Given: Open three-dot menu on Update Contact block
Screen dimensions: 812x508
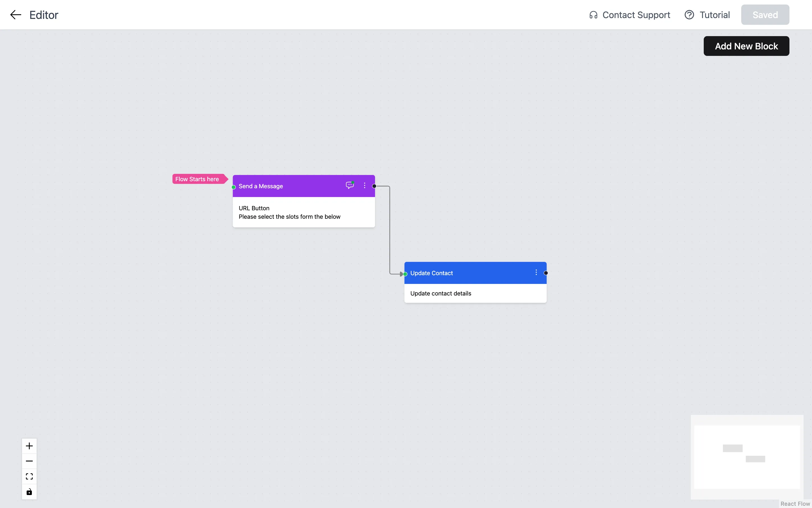Looking at the screenshot, I should point(536,272).
